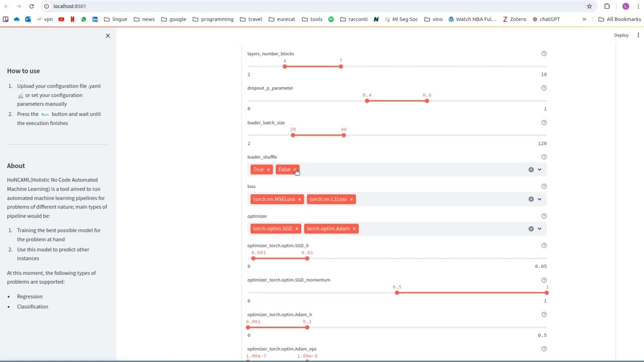
Task: Remove the False tag from loader_shuffle
Action: point(295,170)
